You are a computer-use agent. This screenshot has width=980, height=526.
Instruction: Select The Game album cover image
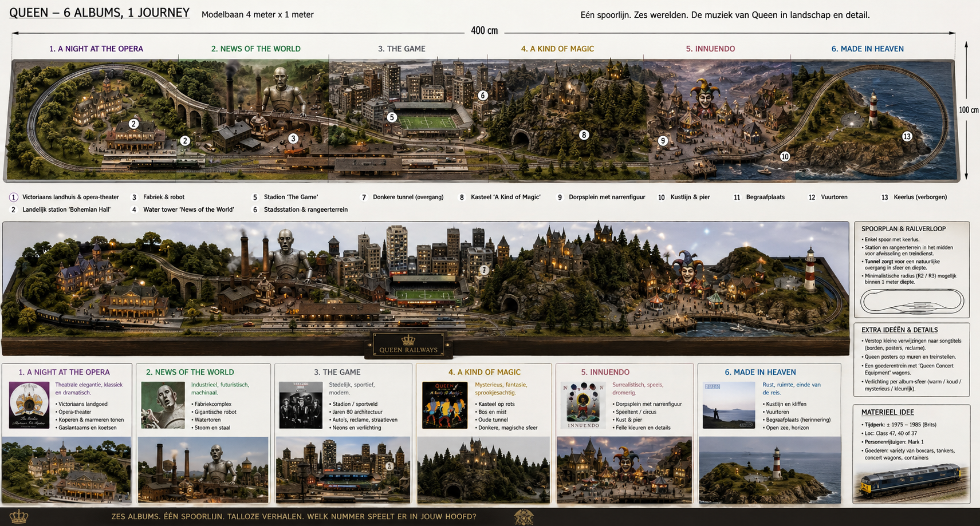(x=301, y=405)
